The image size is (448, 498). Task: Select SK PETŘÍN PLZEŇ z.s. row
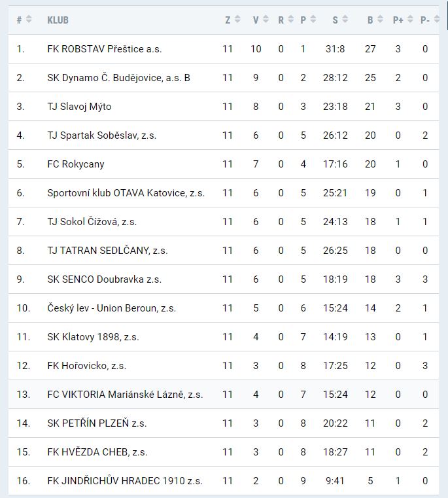[97, 423]
